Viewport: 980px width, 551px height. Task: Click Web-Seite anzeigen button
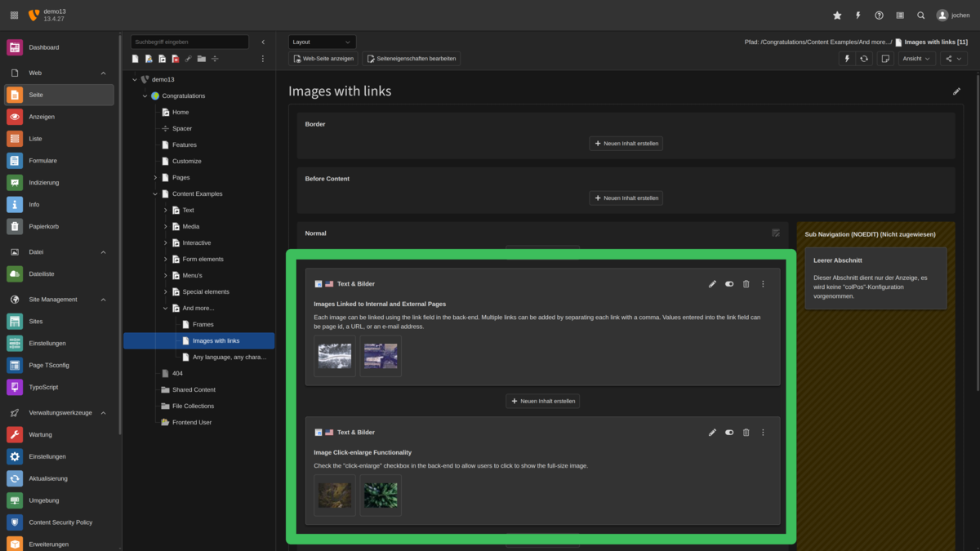tap(323, 59)
